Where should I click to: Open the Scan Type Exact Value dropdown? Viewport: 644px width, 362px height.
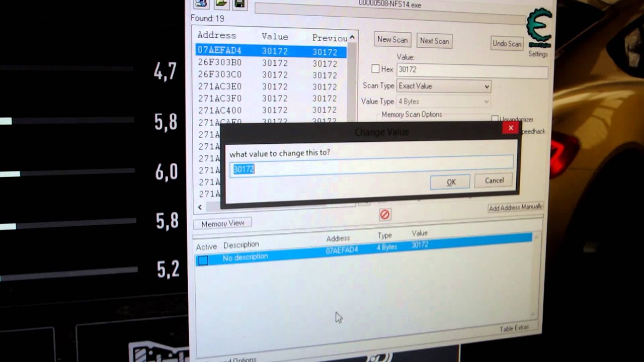[444, 86]
